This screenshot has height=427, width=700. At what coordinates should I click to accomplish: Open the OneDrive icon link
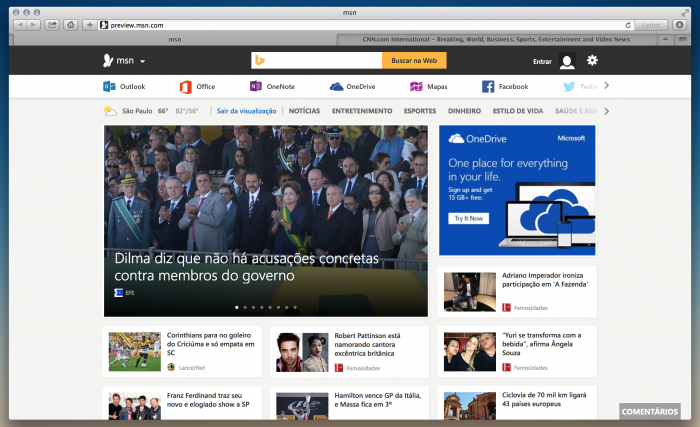[x=336, y=87]
